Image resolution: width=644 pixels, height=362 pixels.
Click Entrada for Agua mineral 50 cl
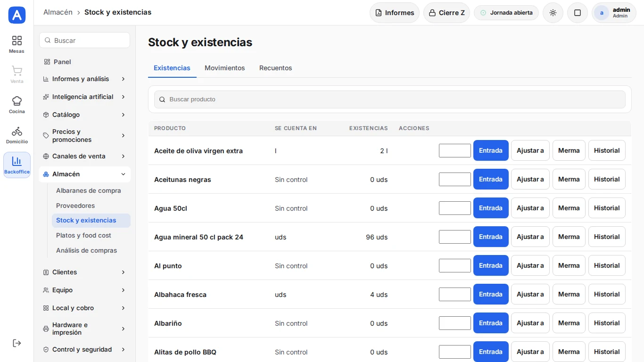(491, 237)
